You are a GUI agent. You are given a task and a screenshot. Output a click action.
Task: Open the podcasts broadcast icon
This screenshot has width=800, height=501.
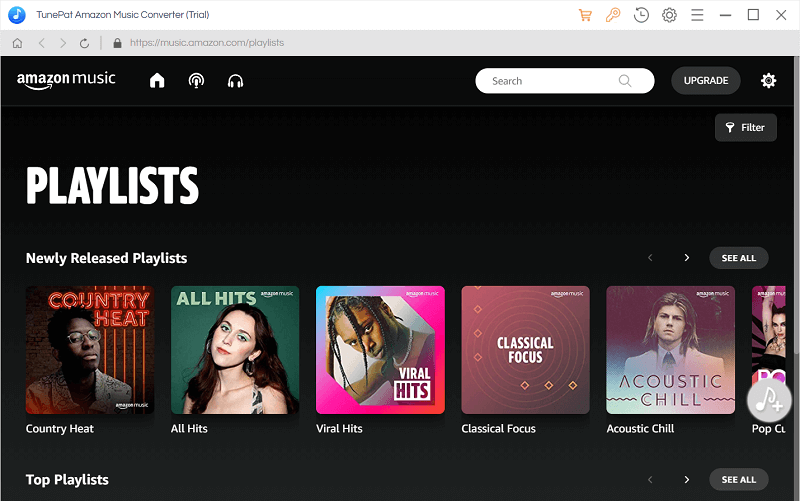tap(196, 81)
